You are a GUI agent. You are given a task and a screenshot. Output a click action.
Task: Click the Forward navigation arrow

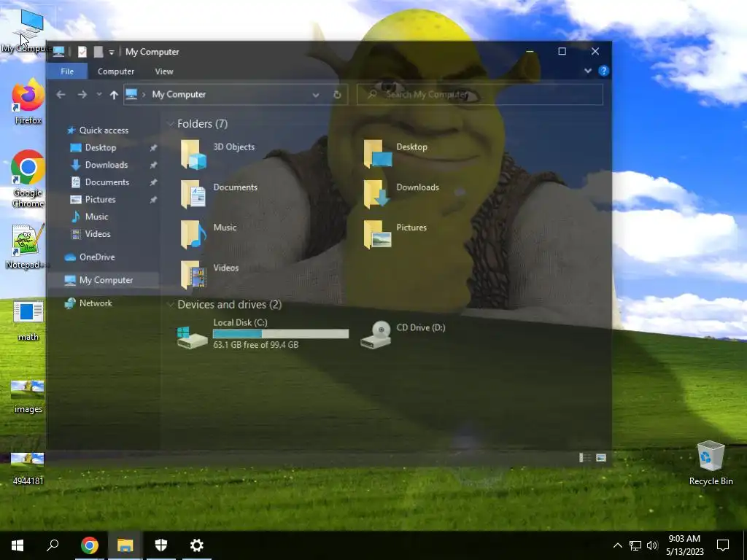(x=82, y=95)
